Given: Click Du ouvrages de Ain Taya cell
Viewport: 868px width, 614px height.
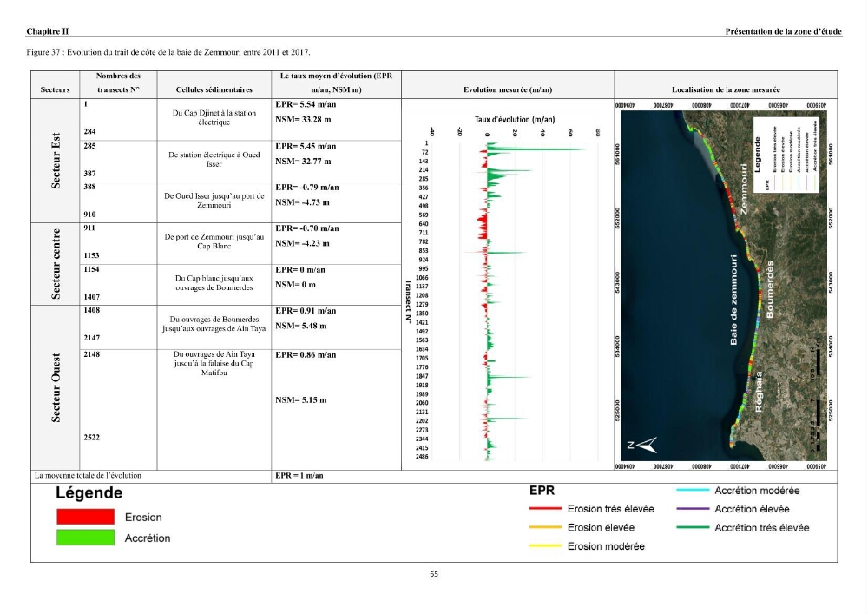Looking at the screenshot, I should pyautogui.click(x=214, y=363).
